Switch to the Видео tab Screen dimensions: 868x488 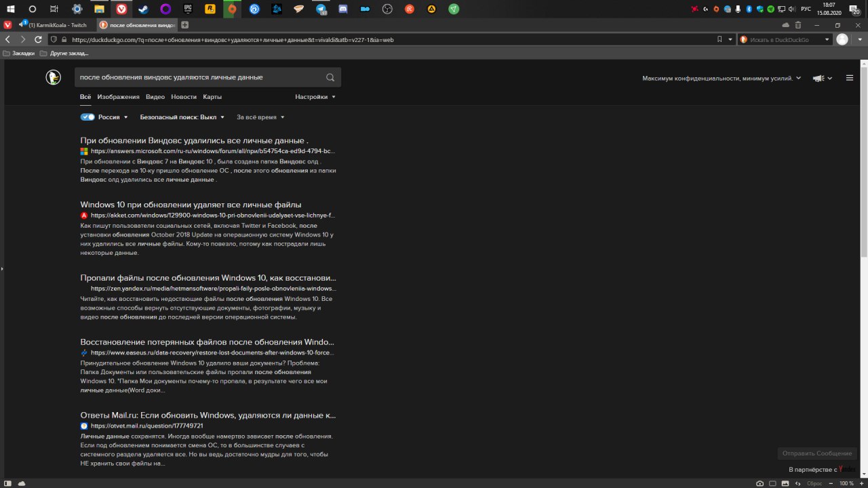click(x=155, y=97)
